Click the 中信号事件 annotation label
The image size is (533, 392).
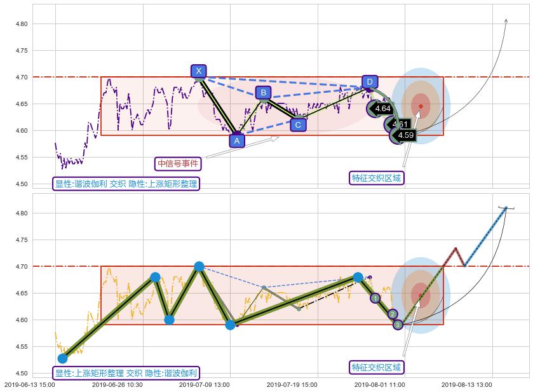pyautogui.click(x=178, y=164)
